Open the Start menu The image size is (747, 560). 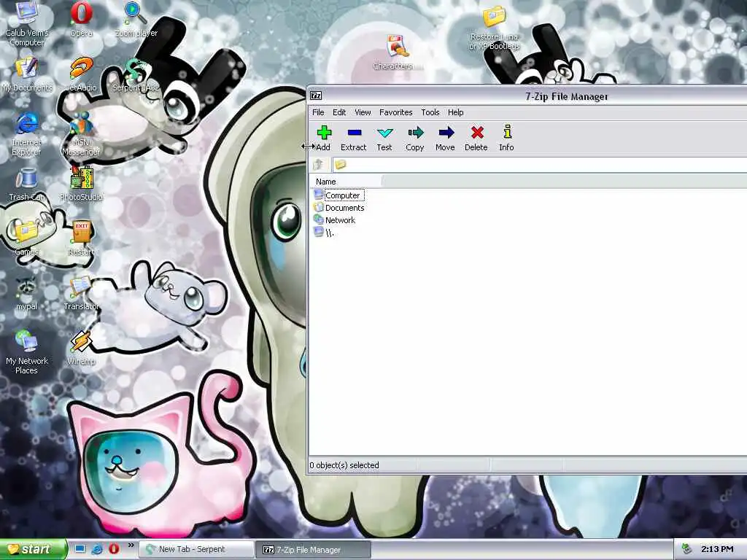click(x=33, y=549)
